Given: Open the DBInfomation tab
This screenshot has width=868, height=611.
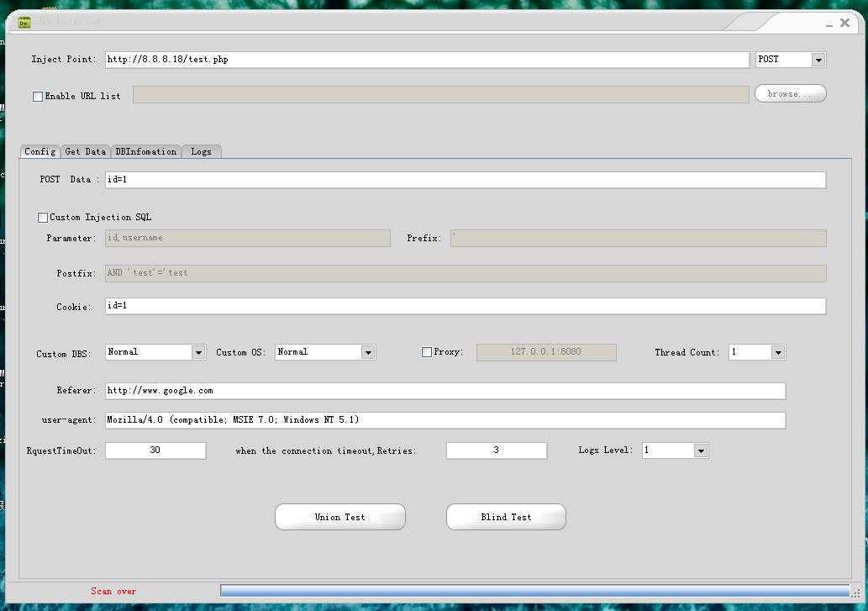Looking at the screenshot, I should [146, 151].
